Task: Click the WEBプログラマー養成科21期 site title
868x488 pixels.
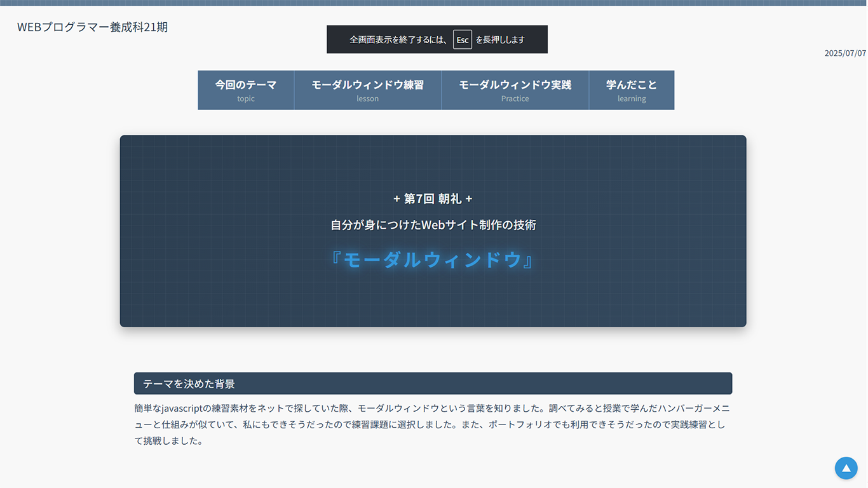Action: pyautogui.click(x=93, y=27)
